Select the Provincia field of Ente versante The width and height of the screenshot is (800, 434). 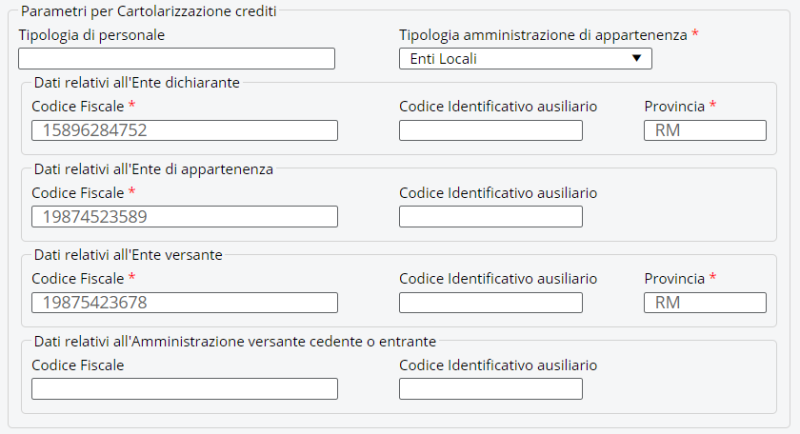pyautogui.click(x=705, y=302)
